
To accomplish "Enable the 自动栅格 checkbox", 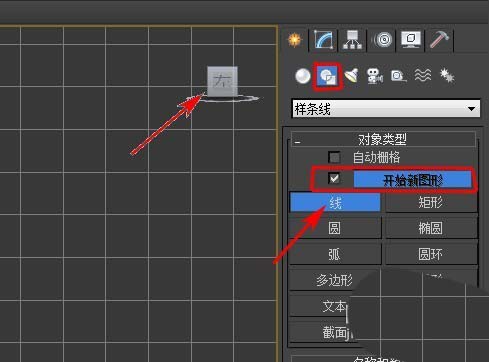I will click(x=334, y=157).
